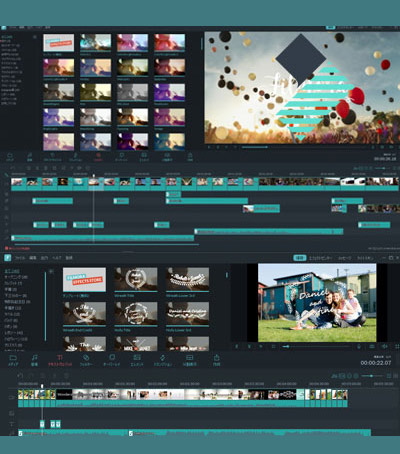
Task: Click the Media tab in upper window
Action: tap(10, 156)
